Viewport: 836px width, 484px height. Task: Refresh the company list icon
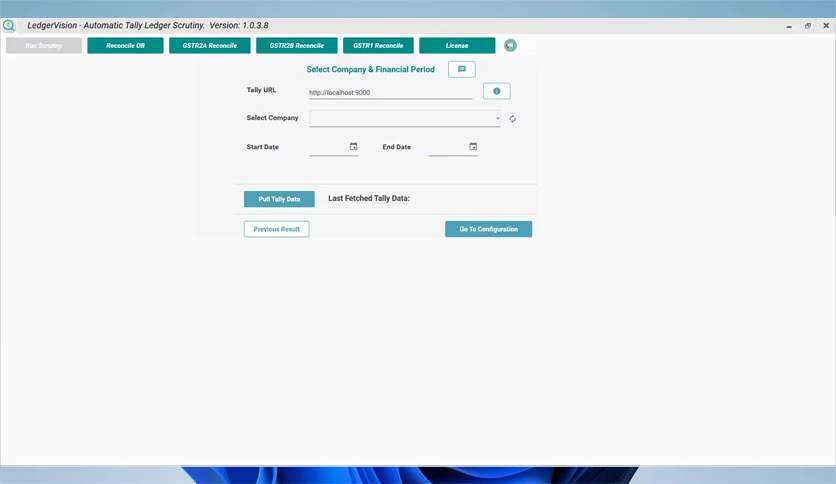coord(512,119)
